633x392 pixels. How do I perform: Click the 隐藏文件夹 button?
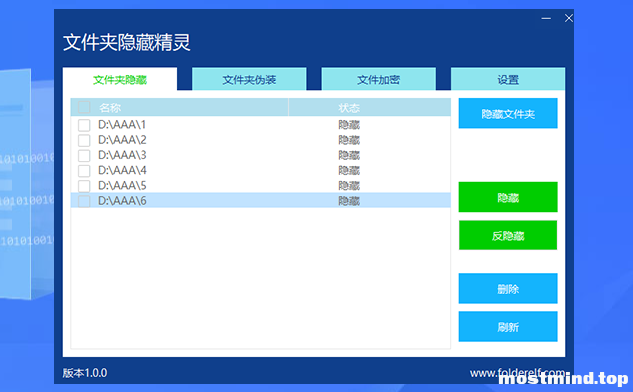pos(508,113)
